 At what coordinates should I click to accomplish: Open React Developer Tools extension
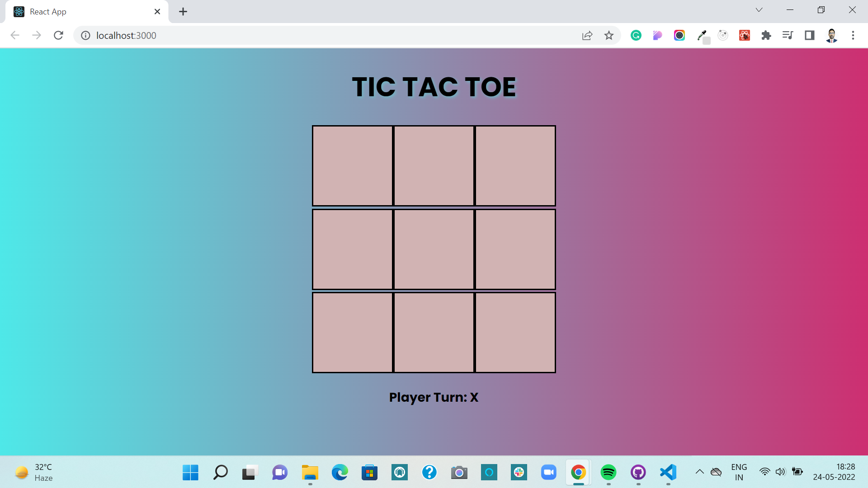pyautogui.click(x=744, y=35)
